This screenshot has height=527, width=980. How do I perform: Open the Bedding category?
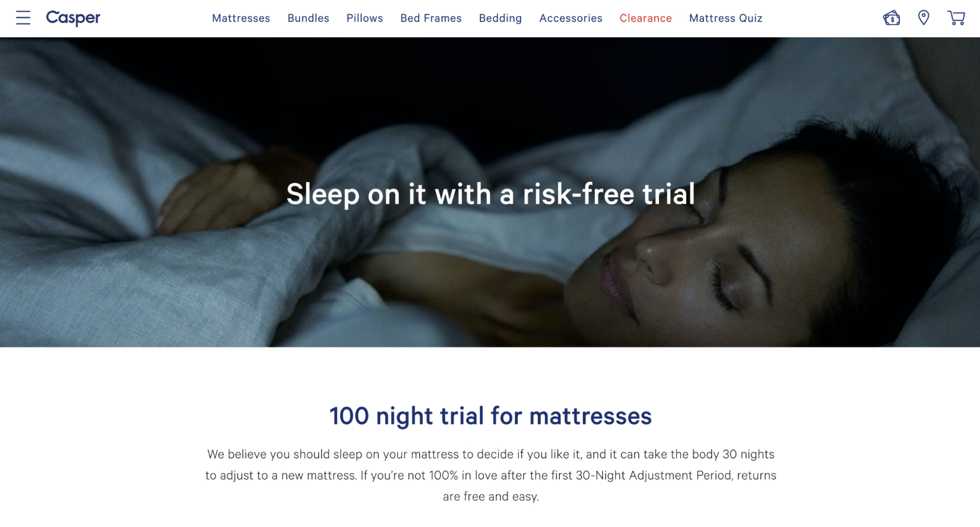point(501,18)
